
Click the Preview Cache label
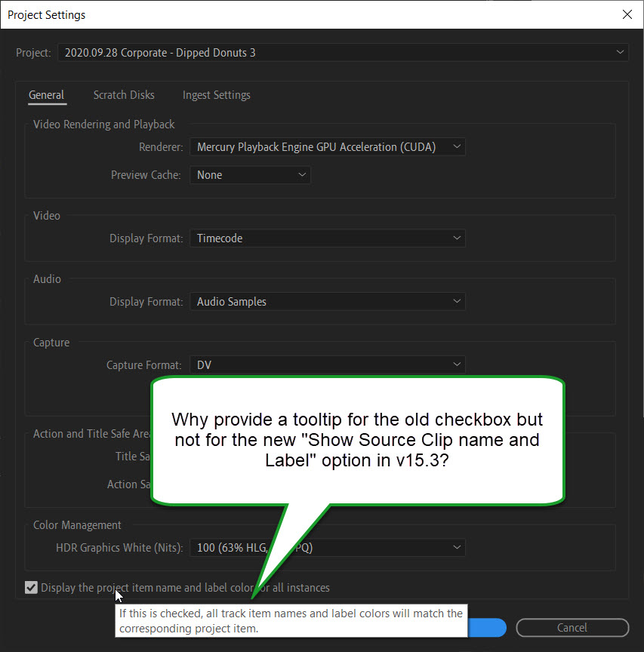[x=146, y=175]
